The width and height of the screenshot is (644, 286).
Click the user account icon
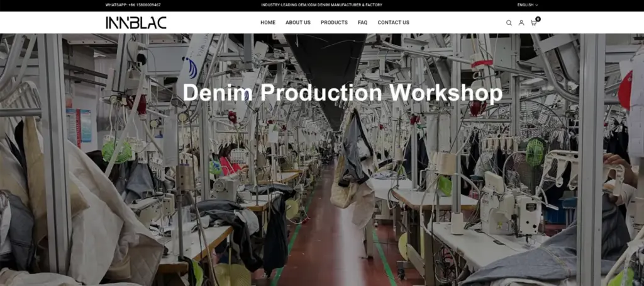tap(521, 23)
